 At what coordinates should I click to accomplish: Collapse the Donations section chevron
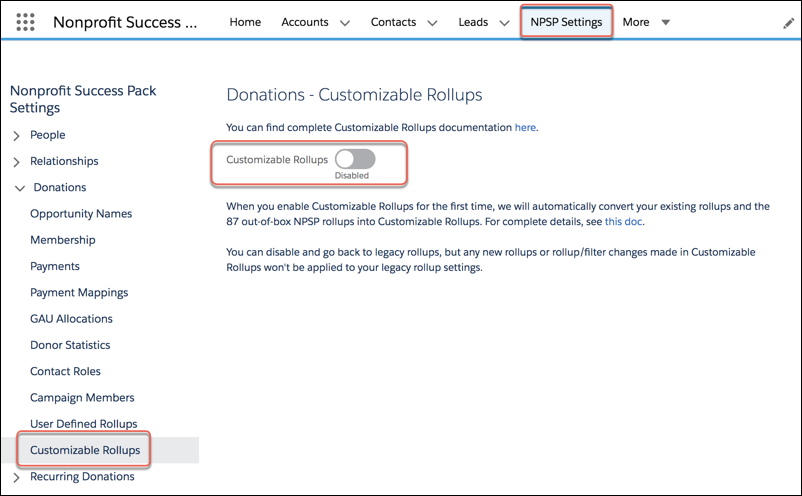click(x=20, y=188)
